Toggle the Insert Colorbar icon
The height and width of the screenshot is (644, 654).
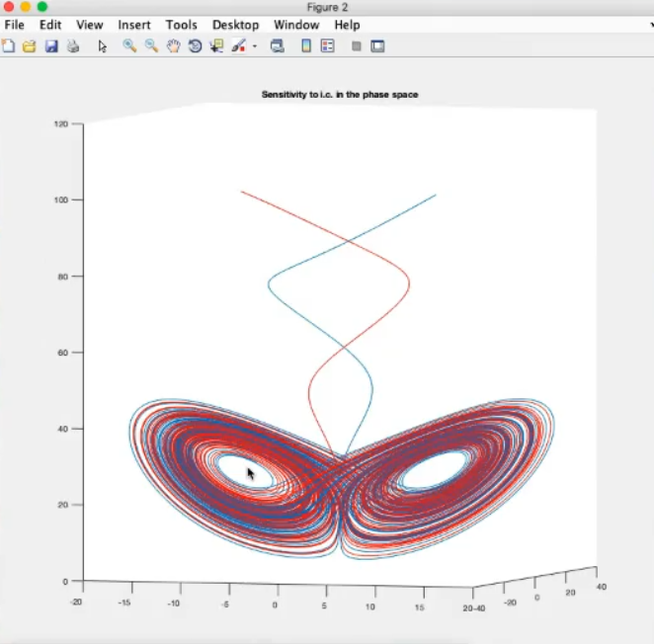[x=306, y=45]
